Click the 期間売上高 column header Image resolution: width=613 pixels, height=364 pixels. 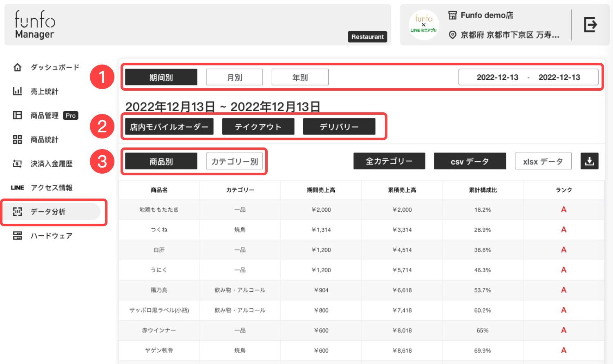(321, 190)
